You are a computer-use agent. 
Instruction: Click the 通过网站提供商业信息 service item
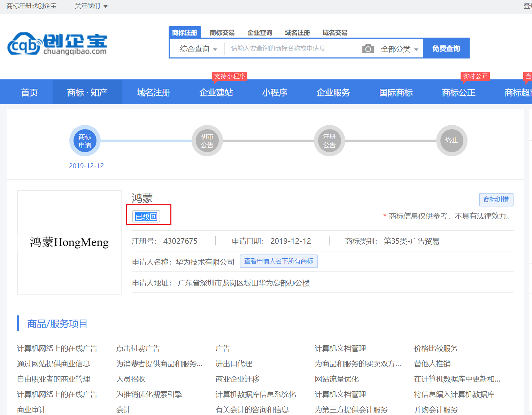pos(54,363)
